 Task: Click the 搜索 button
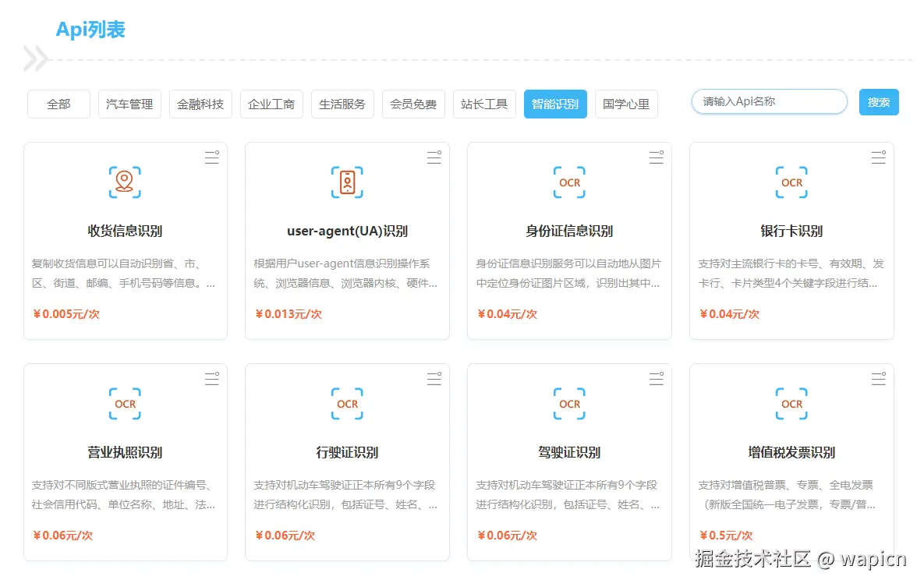pos(879,101)
